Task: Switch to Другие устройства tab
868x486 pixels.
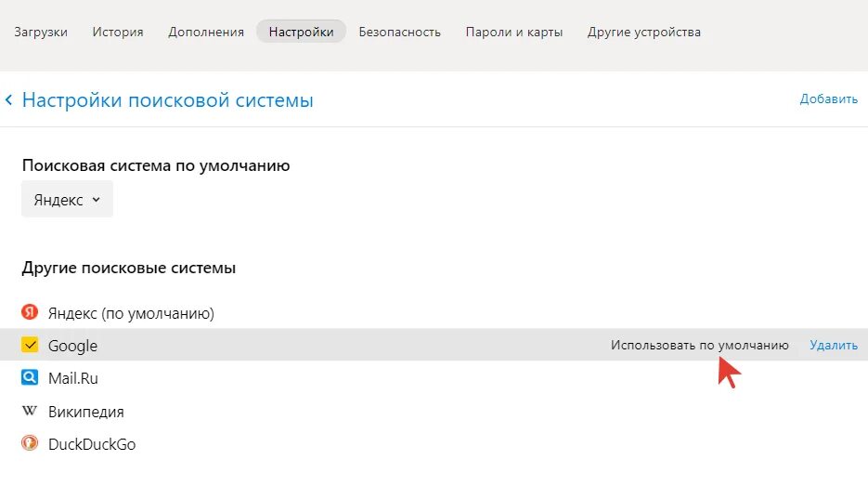Action: tap(643, 33)
